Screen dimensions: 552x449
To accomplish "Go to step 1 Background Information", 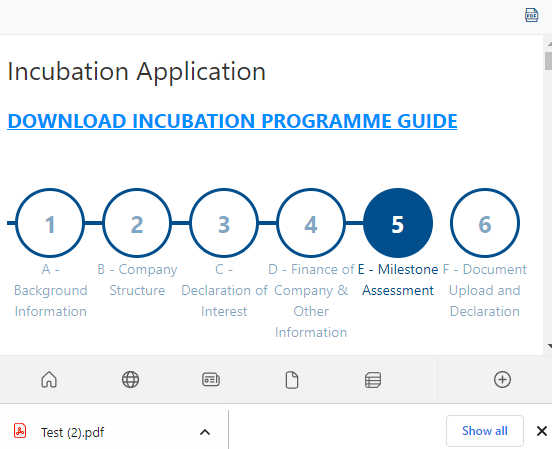I will click(x=50, y=223).
